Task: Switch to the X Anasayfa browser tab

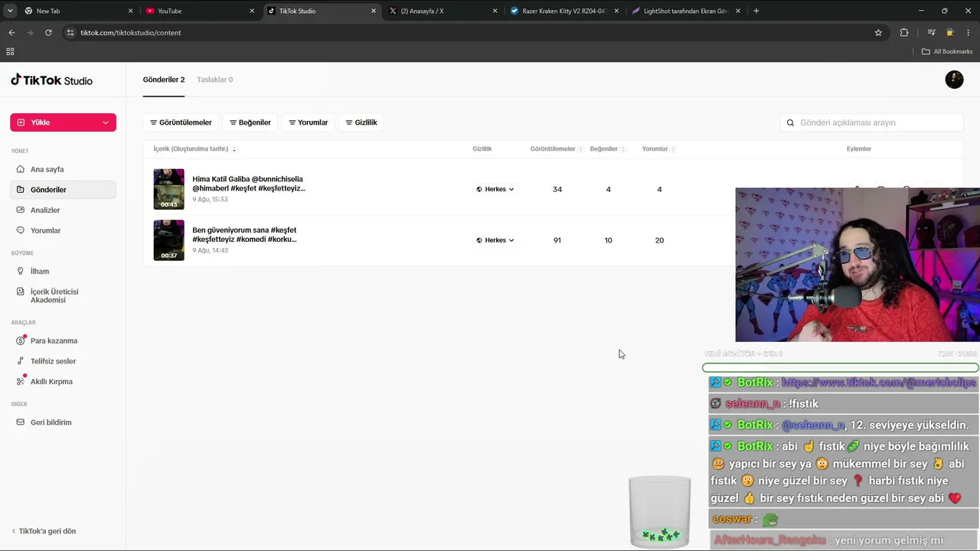Action: tap(443, 11)
